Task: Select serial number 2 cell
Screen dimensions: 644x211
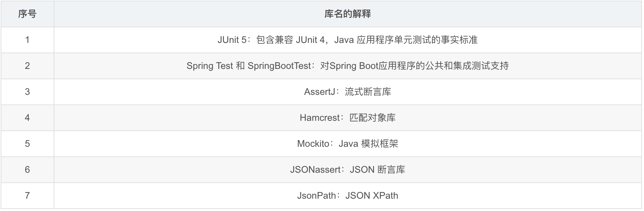Action: [27, 66]
